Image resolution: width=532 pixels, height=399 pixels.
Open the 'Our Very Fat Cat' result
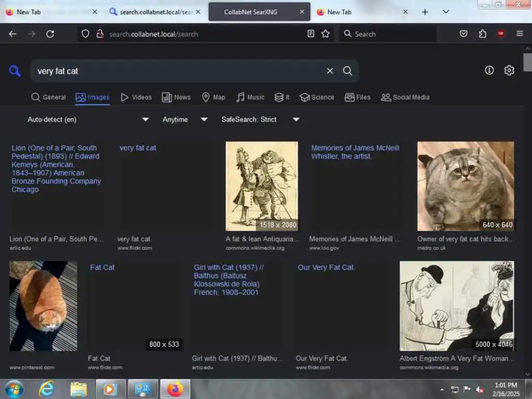(341, 305)
